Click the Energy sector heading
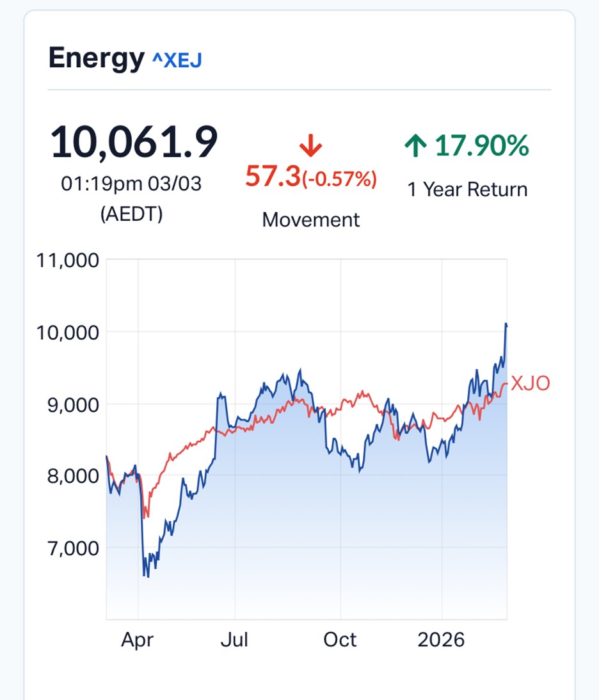 click(x=96, y=59)
